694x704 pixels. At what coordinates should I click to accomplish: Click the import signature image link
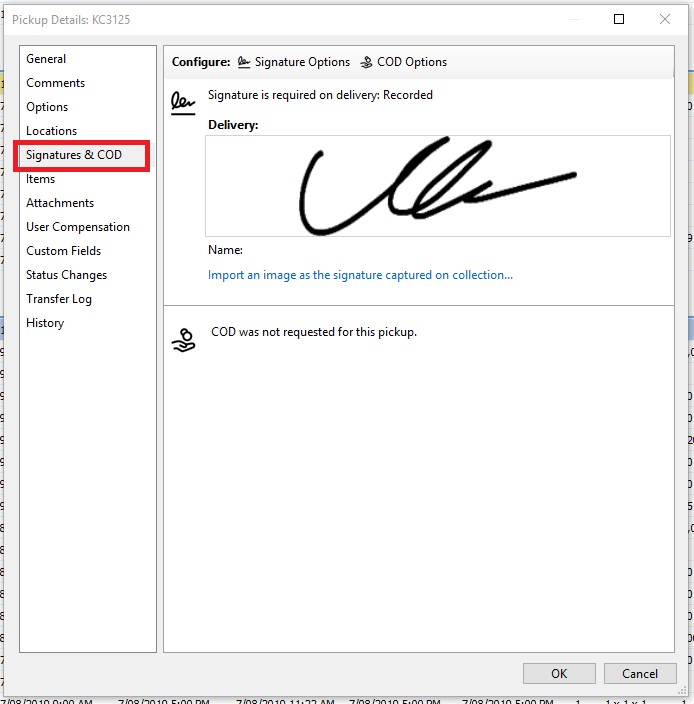point(360,275)
